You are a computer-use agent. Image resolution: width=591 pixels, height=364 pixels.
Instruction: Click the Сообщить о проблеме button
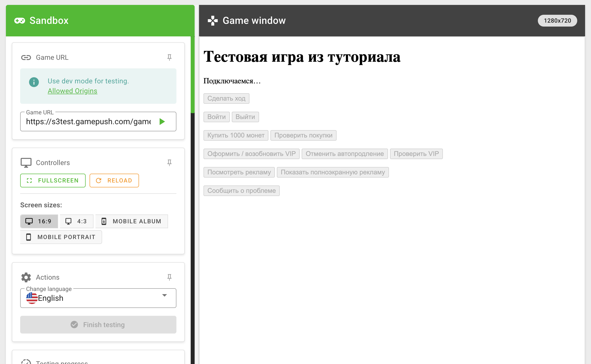[x=242, y=191]
